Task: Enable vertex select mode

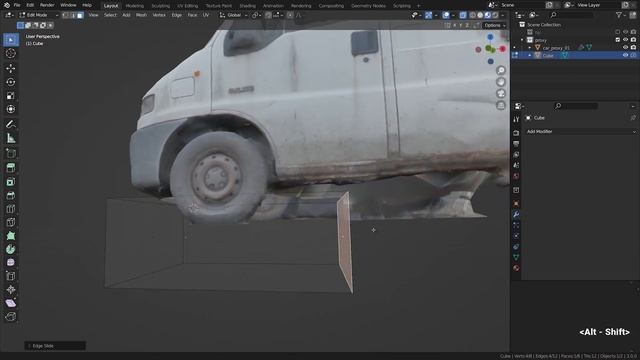Action: [x=65, y=15]
